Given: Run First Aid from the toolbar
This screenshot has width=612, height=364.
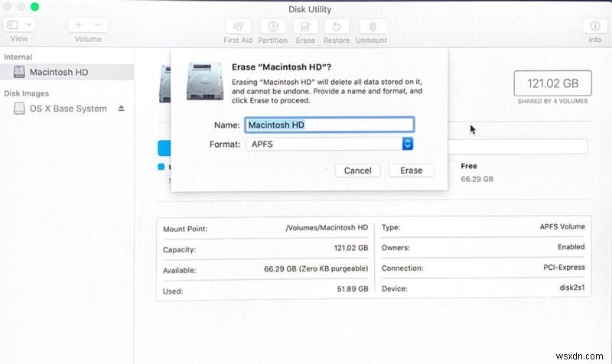Looking at the screenshot, I should 238,26.
